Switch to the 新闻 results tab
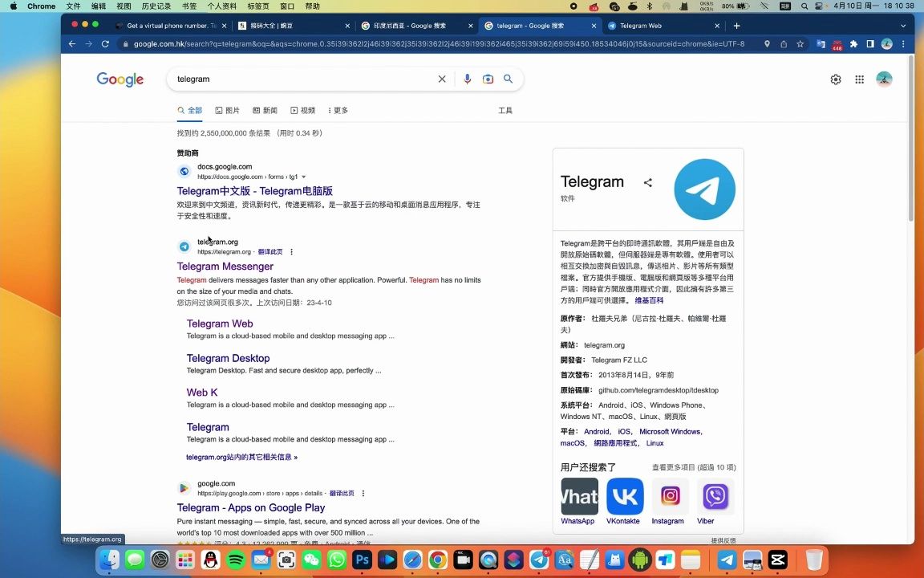The width and height of the screenshot is (924, 578). 265,110
